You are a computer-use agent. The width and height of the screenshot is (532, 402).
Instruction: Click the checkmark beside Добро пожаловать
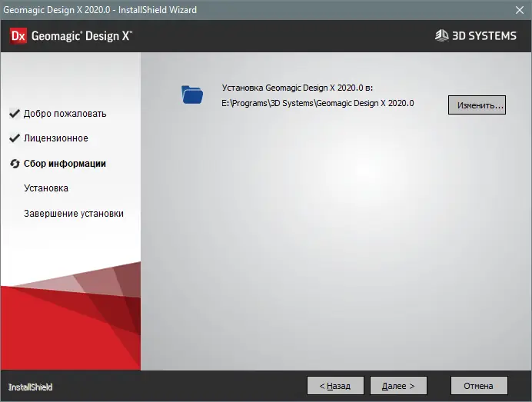pos(15,113)
